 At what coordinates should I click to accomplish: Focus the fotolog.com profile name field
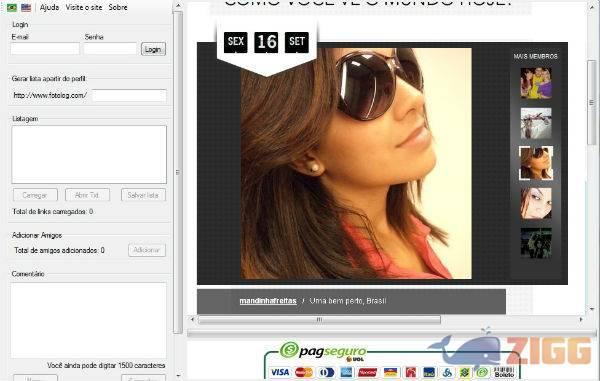[129, 95]
